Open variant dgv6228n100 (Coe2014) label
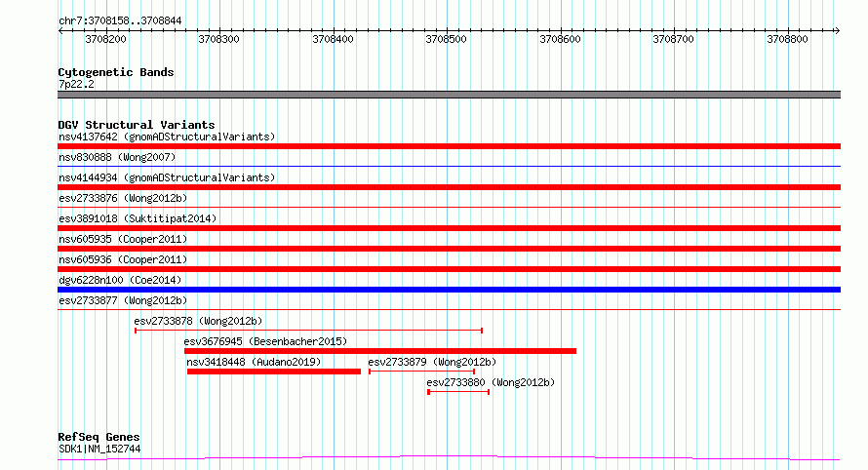868x470 pixels. pyautogui.click(x=120, y=280)
